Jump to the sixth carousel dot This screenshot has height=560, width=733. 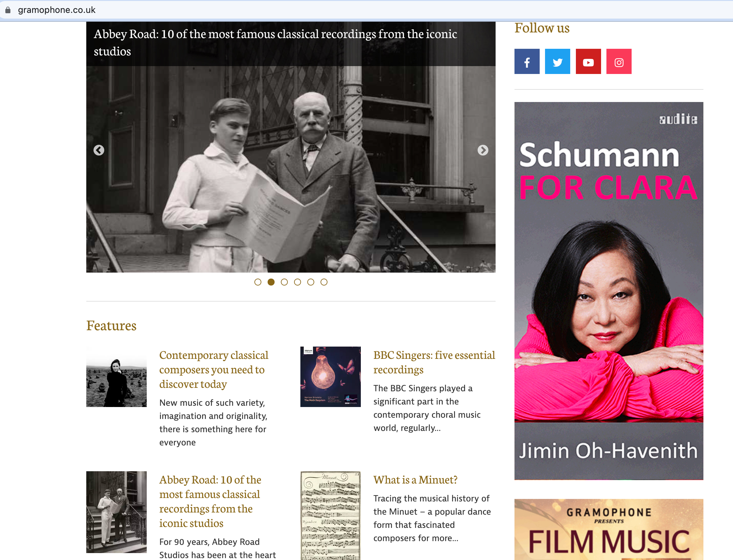[324, 282]
